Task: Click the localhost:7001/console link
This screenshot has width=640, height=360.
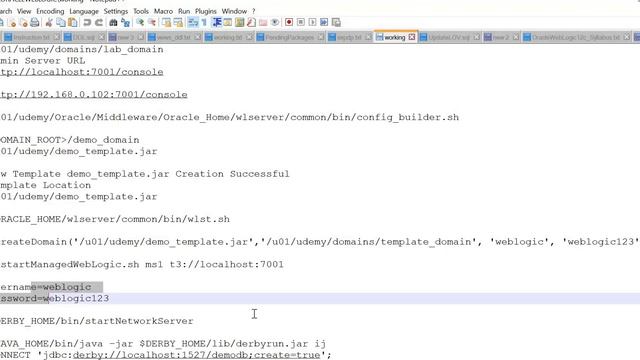Action: click(82, 72)
